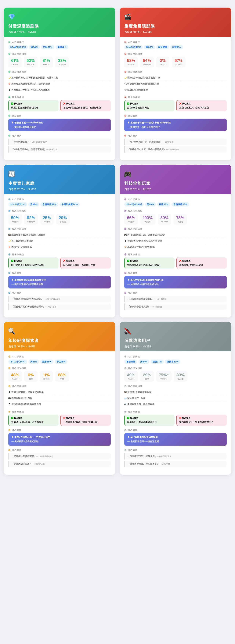
Task: Click the red X icon beside 米家离线 pain point
Action: pyautogui.click(x=180, y=261)
